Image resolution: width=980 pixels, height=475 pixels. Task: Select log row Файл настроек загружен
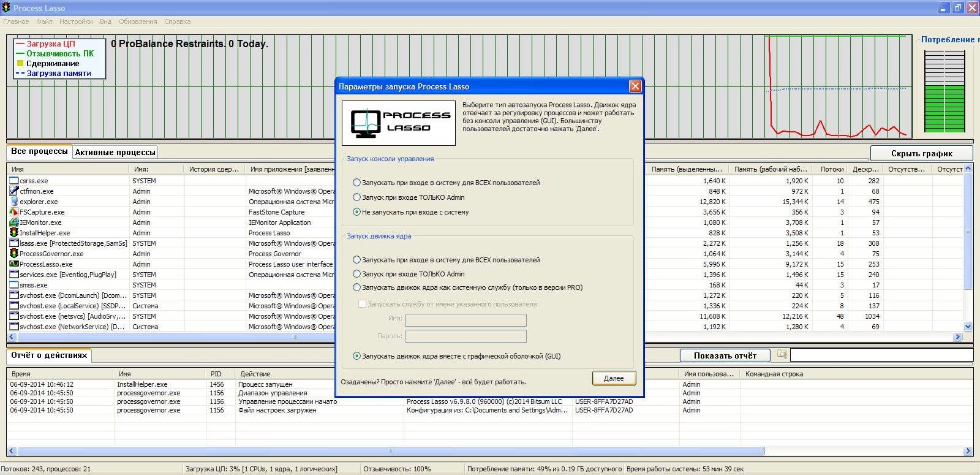click(x=277, y=410)
